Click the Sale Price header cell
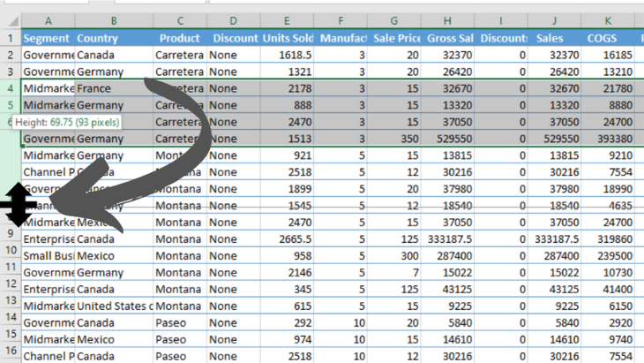 click(x=393, y=38)
